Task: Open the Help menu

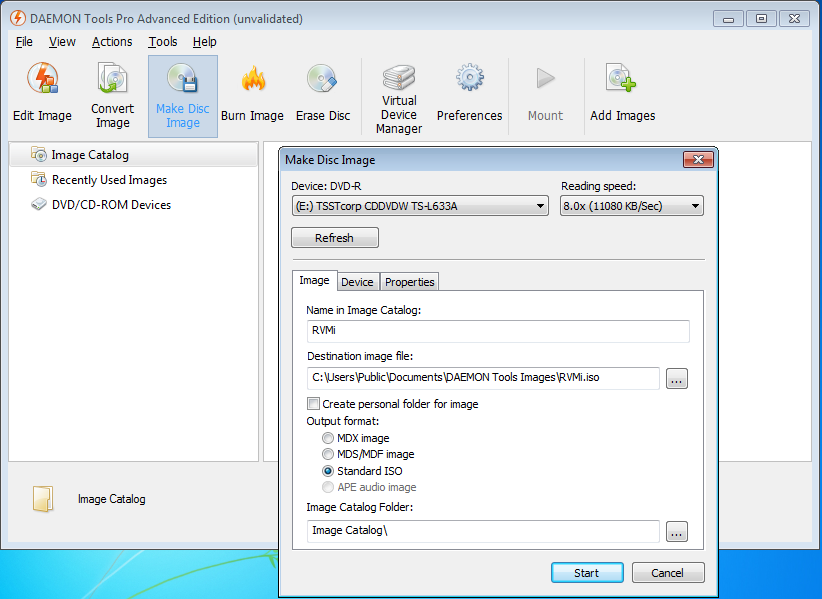Action: 204,42
